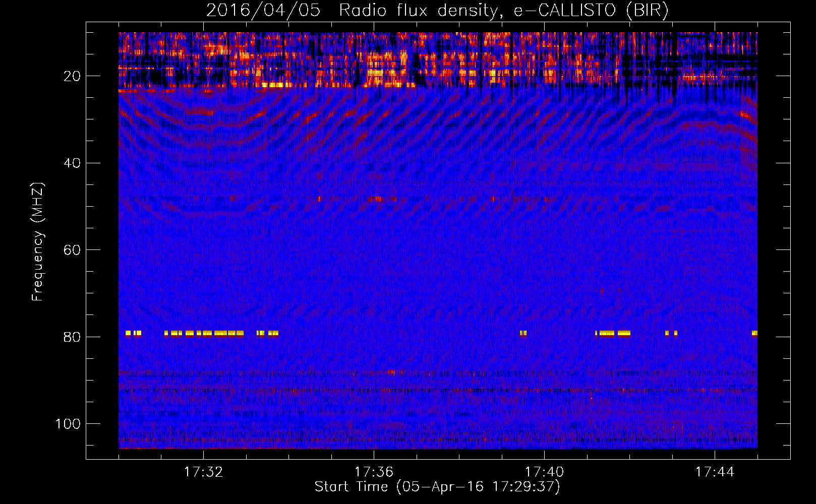
Task: Click the 100 MHz frequency tick label
Action: [68, 424]
